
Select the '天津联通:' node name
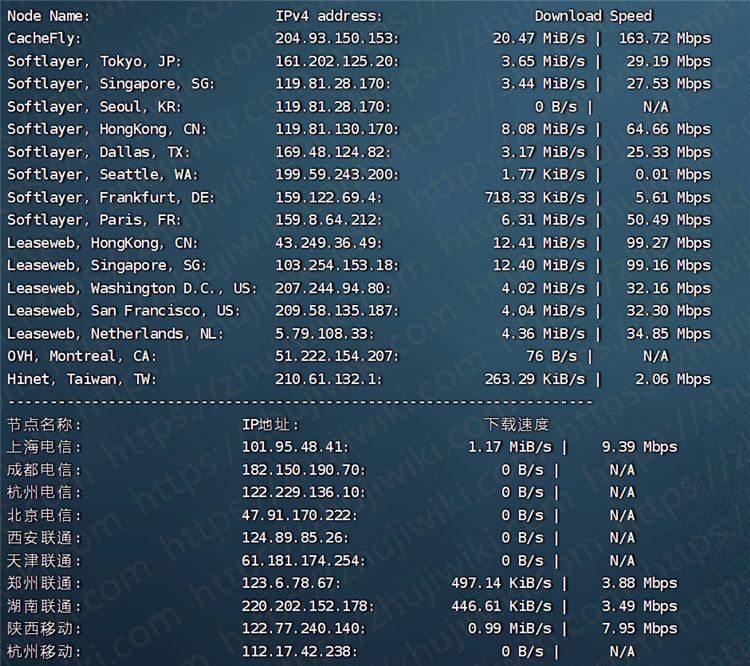[x=44, y=561]
